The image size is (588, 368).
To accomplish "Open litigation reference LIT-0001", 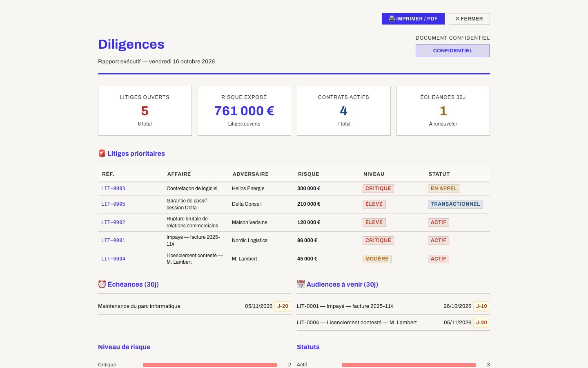I will [x=113, y=240].
